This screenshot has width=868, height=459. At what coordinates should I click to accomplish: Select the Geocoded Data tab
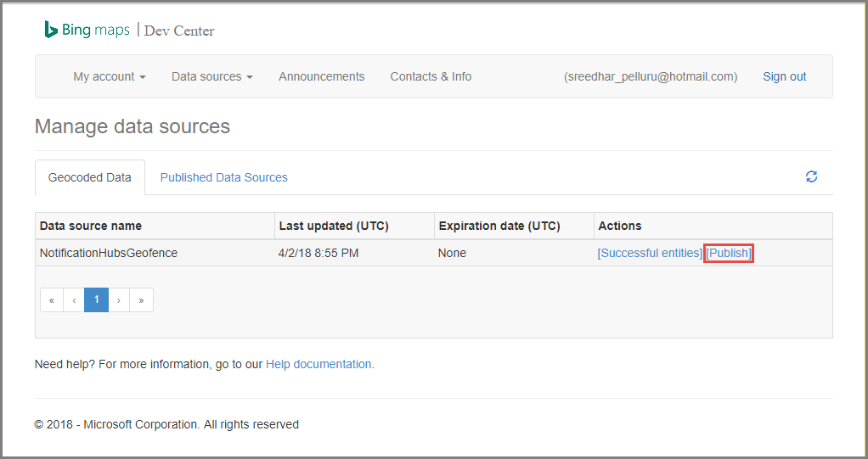[90, 177]
